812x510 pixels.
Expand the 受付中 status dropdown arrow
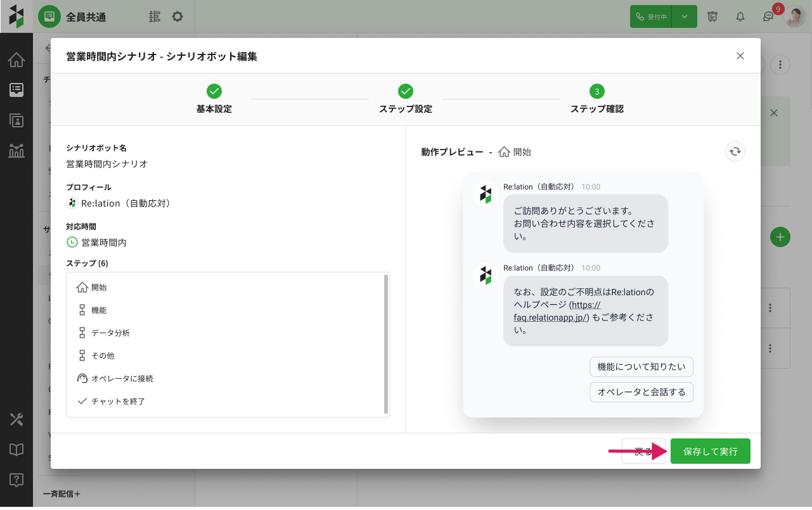tap(685, 17)
